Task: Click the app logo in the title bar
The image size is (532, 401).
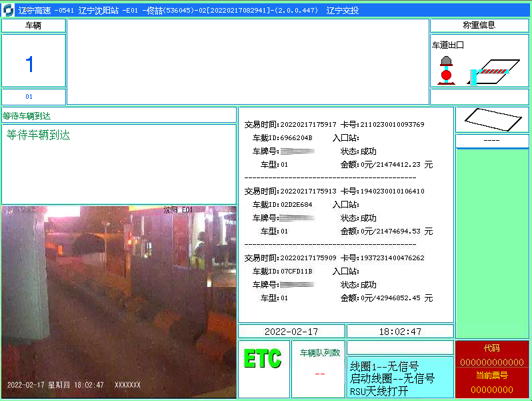Action: click(x=7, y=10)
